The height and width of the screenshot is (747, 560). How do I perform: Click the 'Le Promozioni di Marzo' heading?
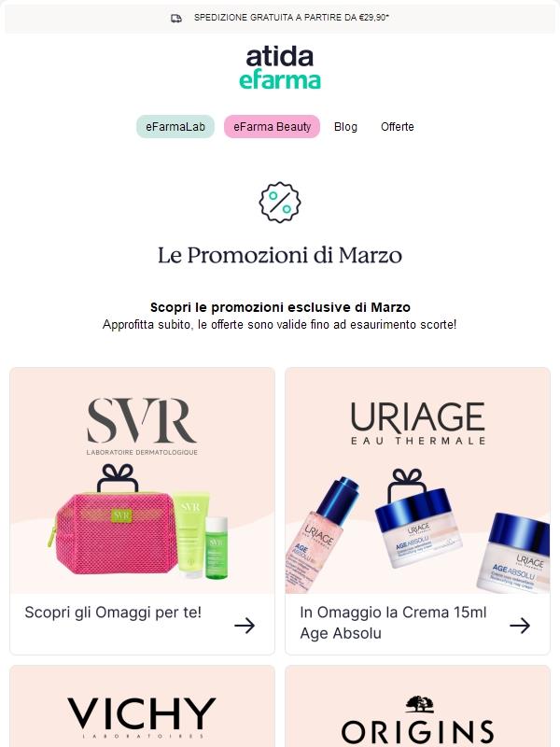pyautogui.click(x=280, y=255)
